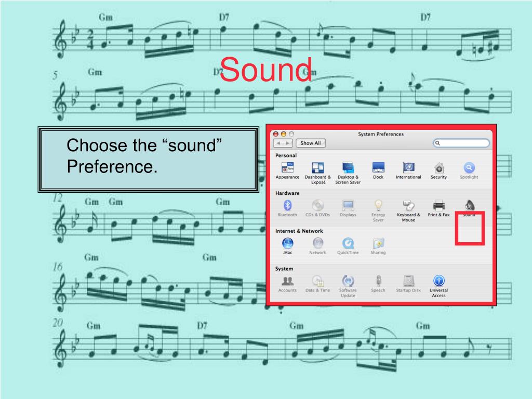Open the .Mac preference pane
The image size is (532, 399).
[x=287, y=243]
